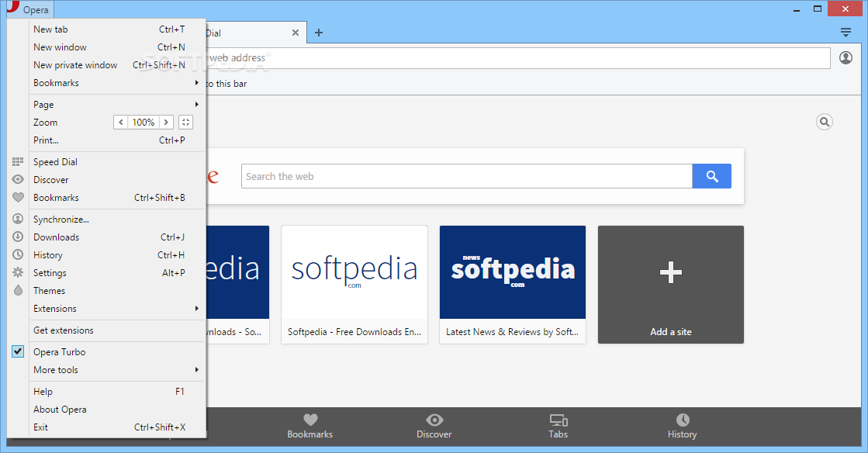Click the History clock icon in menu

tap(18, 254)
